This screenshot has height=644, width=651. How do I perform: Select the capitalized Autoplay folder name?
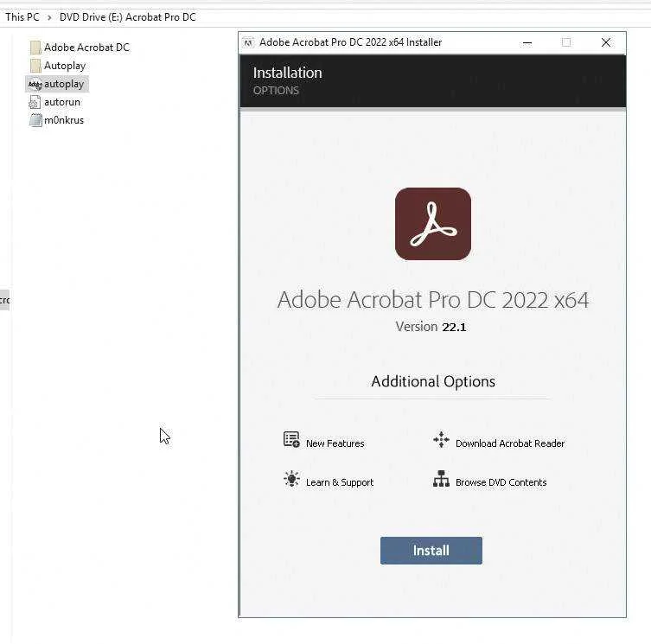pos(65,66)
